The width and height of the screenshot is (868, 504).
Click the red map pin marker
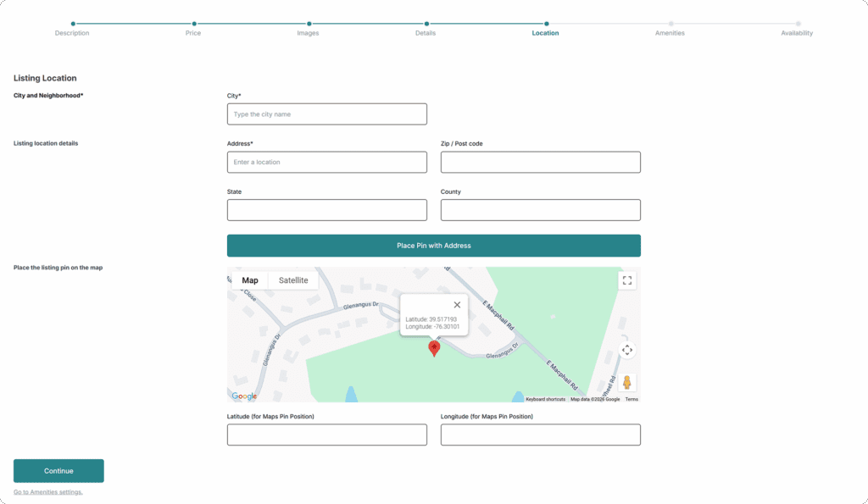pos(434,348)
